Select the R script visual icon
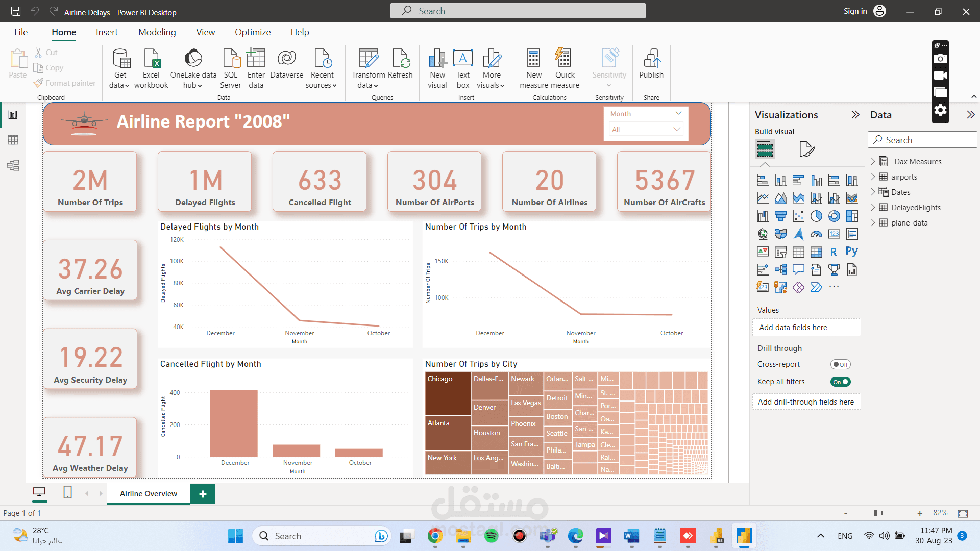Viewport: 980px width, 551px height. click(x=834, y=252)
